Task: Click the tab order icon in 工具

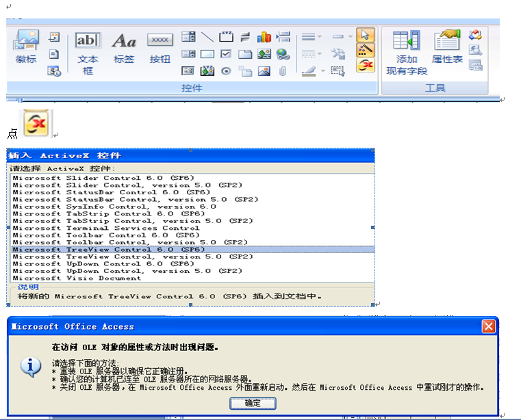Action: (x=475, y=35)
